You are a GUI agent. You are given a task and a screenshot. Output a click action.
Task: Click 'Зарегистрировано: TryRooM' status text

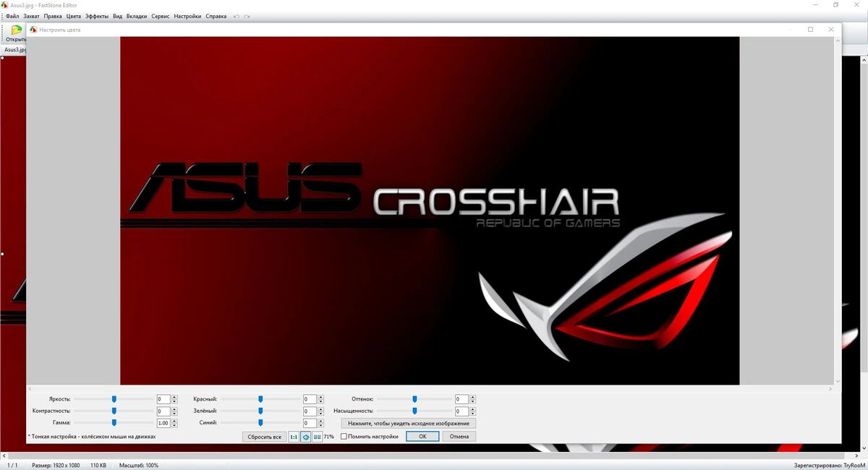click(829, 466)
